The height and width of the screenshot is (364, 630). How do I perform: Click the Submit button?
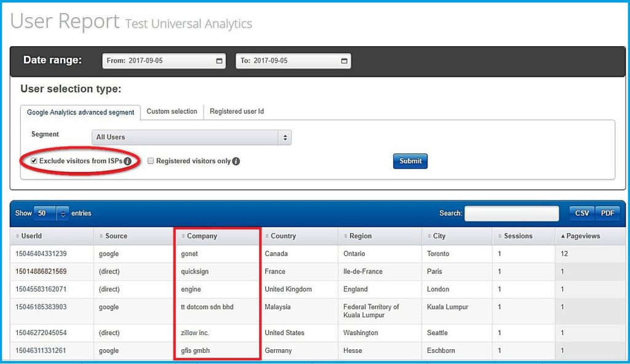click(x=410, y=161)
